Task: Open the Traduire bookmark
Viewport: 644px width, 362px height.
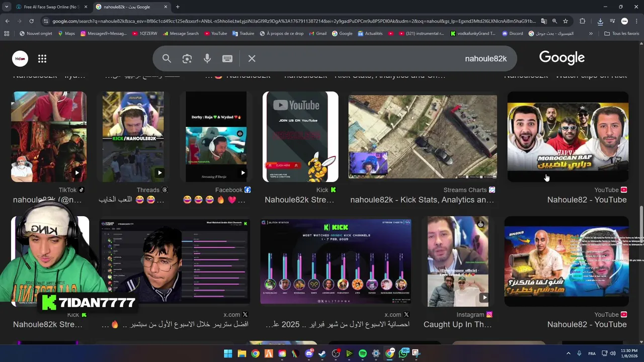Action: pos(244,34)
